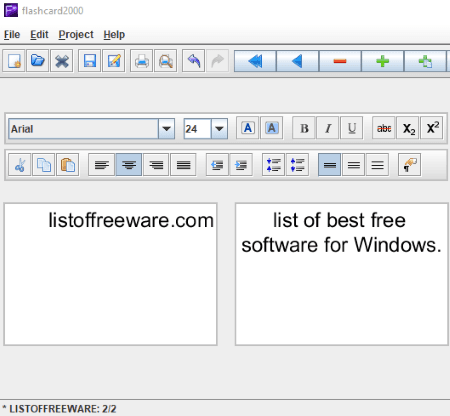
Task: Go to previous card single arrow
Action: point(298,61)
